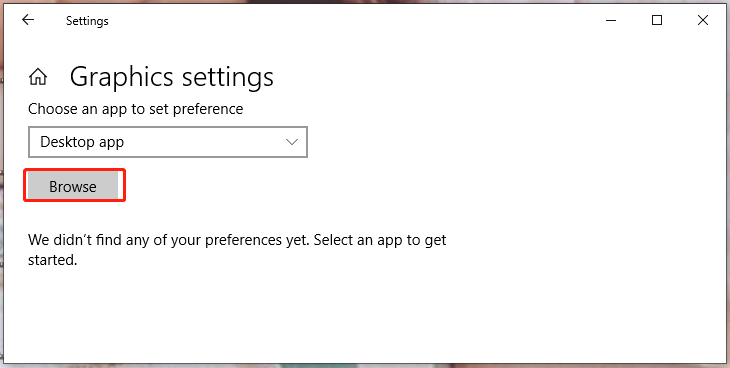Open Settings home via the house icon
This screenshot has height=368, width=730.
[38, 77]
